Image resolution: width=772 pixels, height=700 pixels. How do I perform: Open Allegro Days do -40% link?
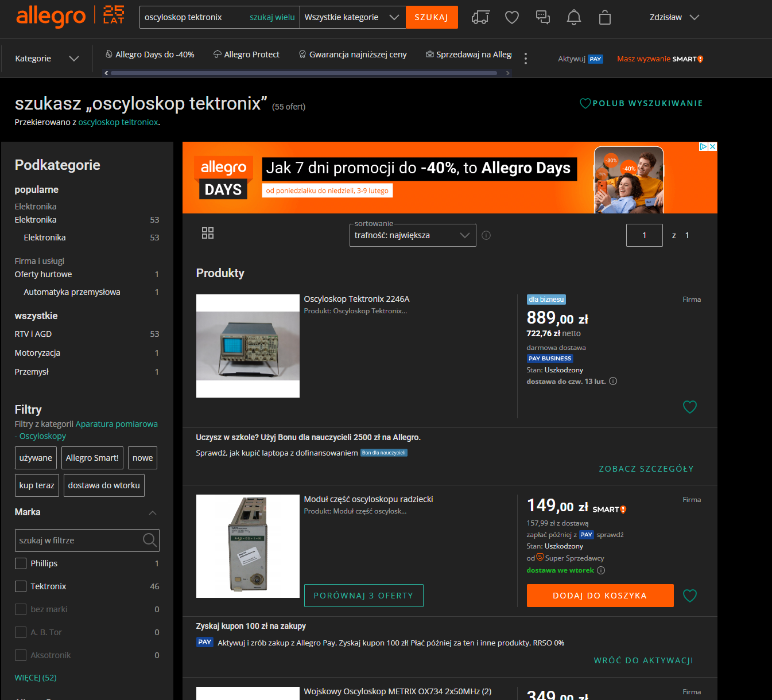pyautogui.click(x=150, y=55)
